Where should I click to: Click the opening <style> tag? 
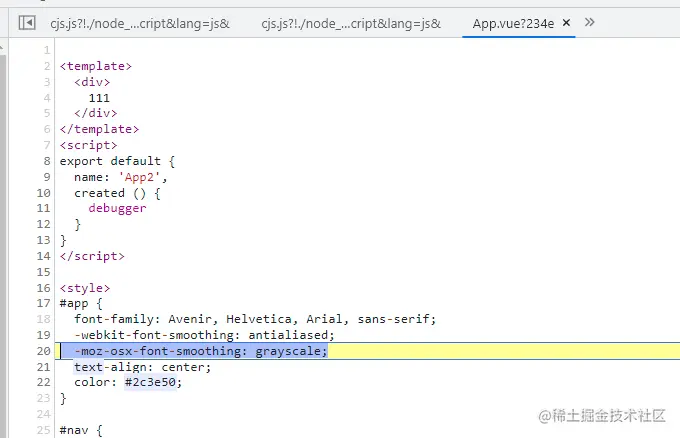85,288
